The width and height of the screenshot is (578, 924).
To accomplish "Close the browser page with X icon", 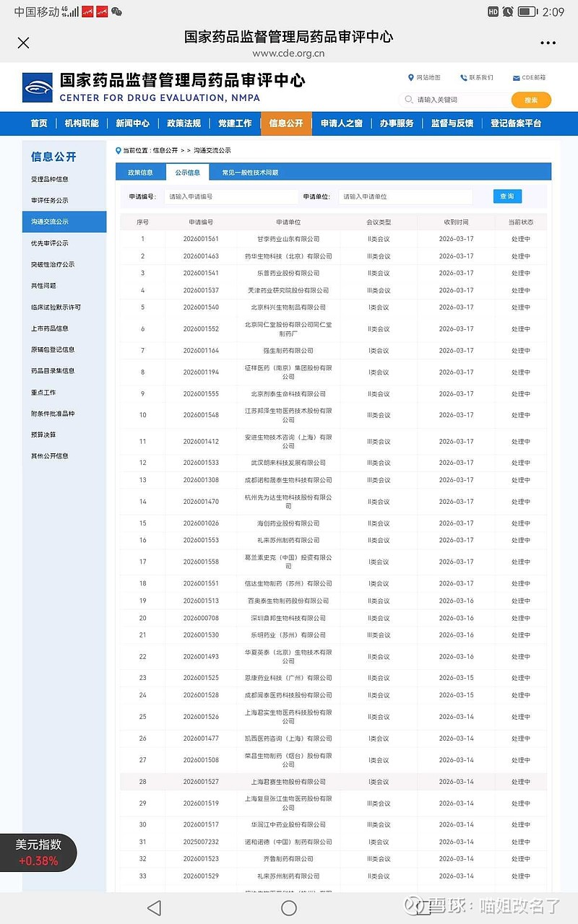I will point(23,43).
